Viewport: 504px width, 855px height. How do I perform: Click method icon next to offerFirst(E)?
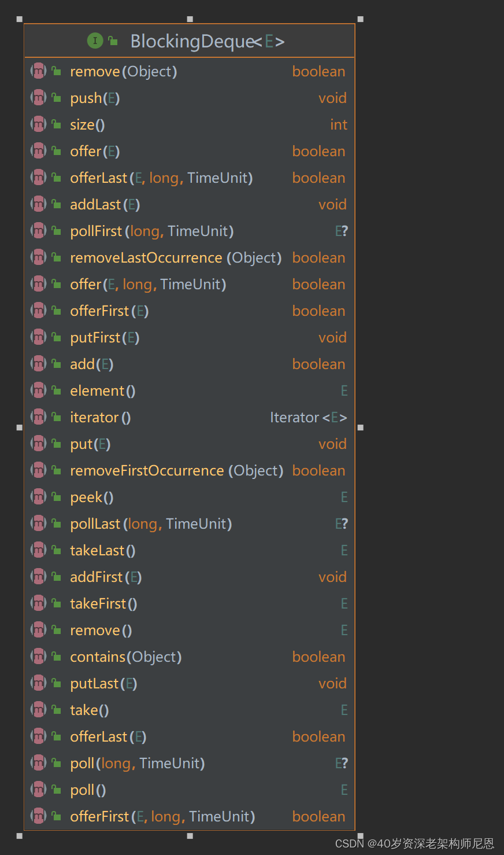(x=38, y=311)
